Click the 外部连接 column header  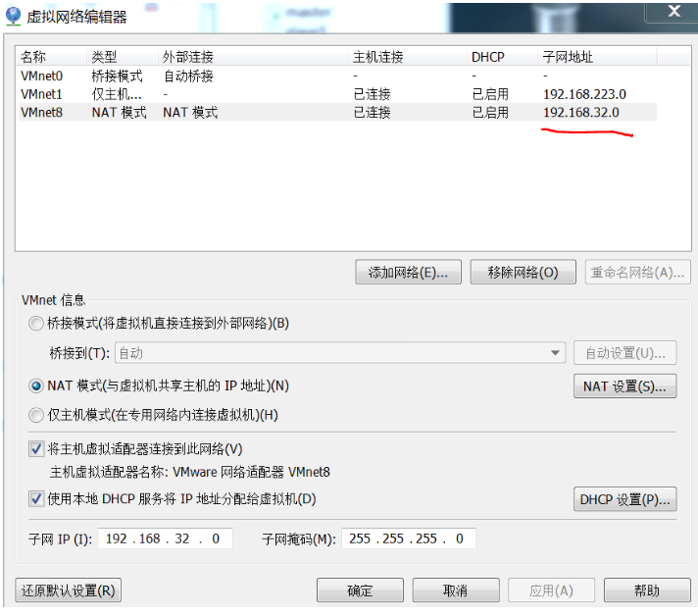(x=252, y=57)
